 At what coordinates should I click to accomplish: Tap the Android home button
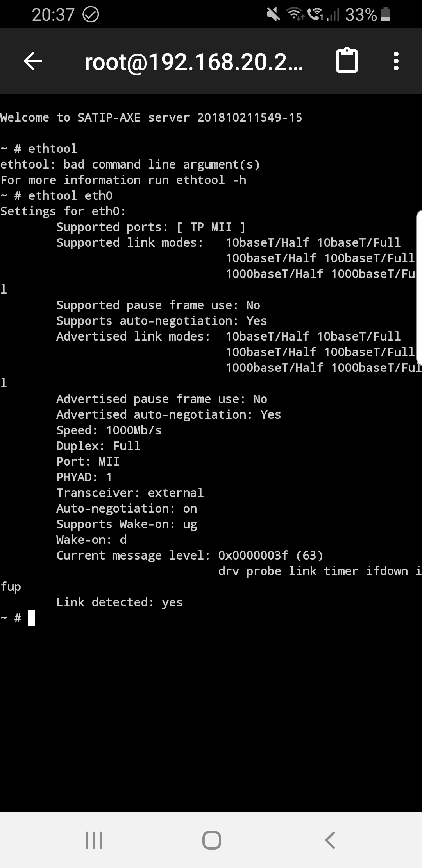tap(212, 840)
